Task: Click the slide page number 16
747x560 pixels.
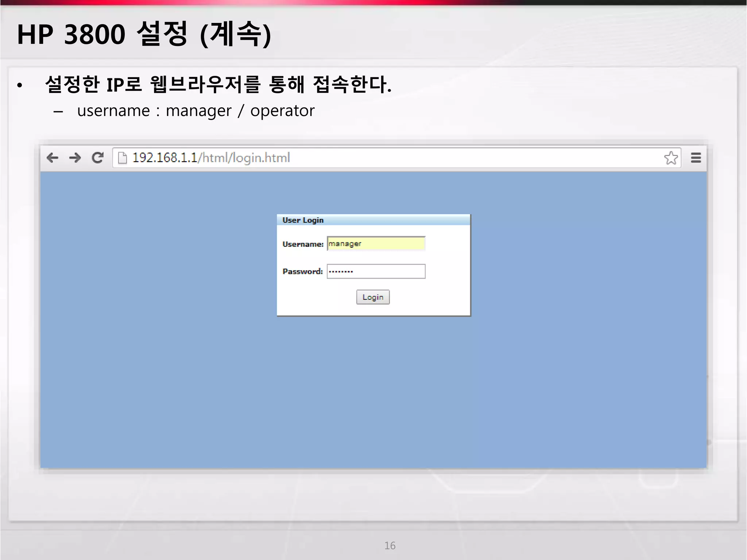Action: pyautogui.click(x=390, y=545)
